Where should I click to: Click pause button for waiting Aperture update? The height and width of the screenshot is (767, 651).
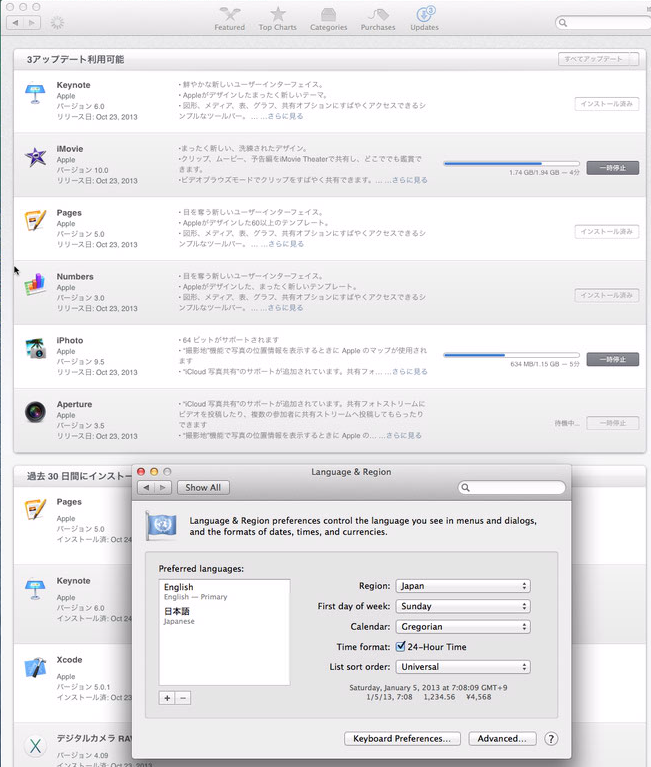[x=612, y=423]
